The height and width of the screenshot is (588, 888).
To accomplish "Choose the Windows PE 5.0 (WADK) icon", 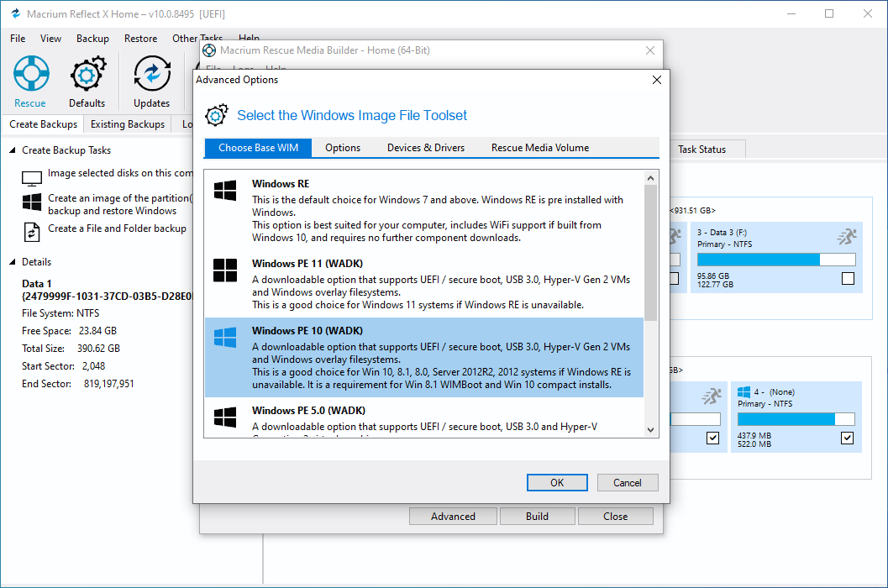I will tap(225, 417).
